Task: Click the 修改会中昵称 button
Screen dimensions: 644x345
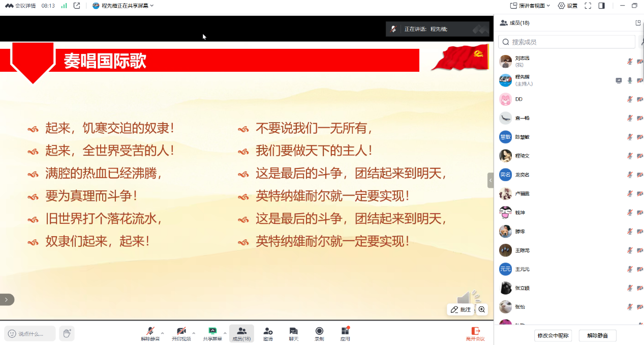Action: 554,335
